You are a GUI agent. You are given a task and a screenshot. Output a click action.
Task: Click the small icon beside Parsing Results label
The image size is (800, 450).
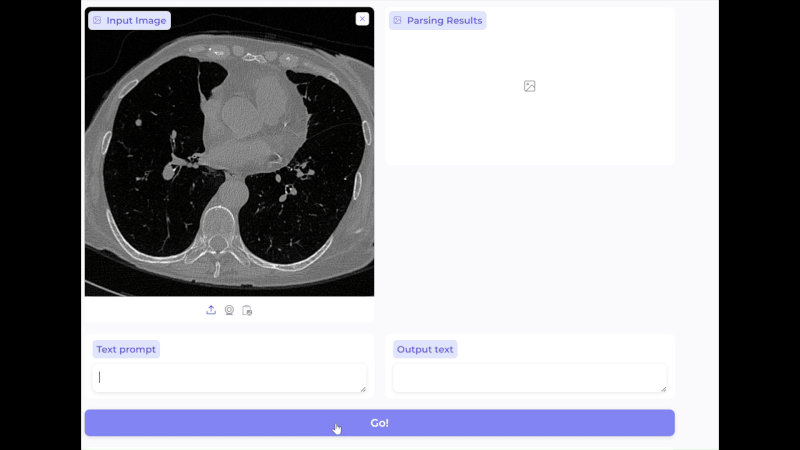tap(397, 20)
